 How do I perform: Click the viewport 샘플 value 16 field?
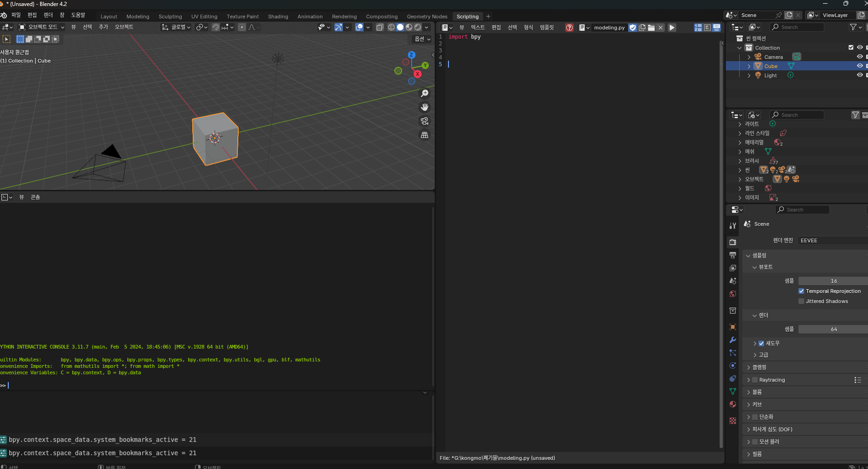coord(833,281)
